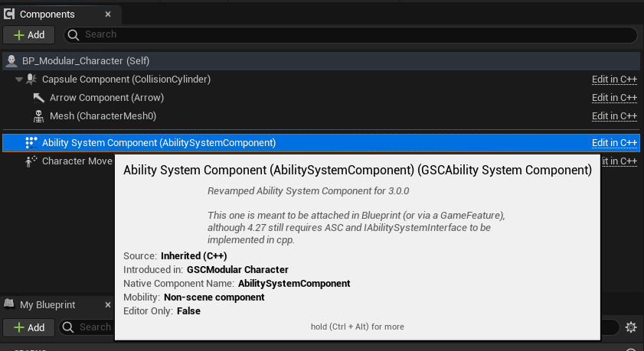This screenshot has width=644, height=351.
Task: Click the Character Movement component icon
Action: (x=31, y=161)
